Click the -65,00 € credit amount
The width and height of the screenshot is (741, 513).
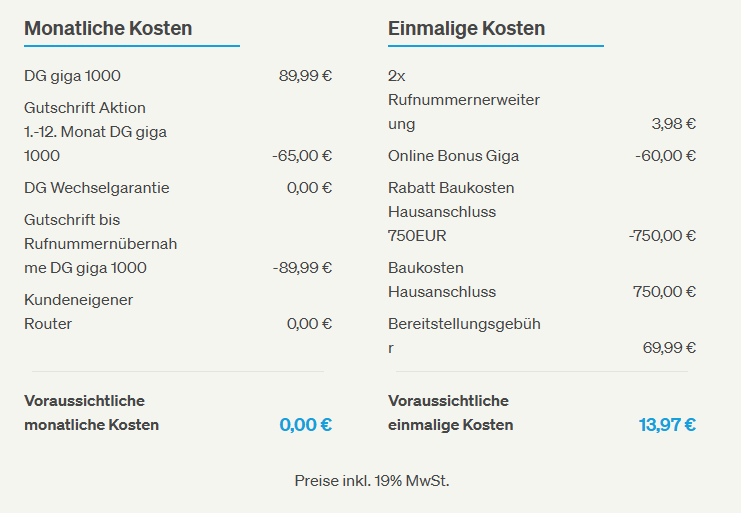tap(302, 156)
